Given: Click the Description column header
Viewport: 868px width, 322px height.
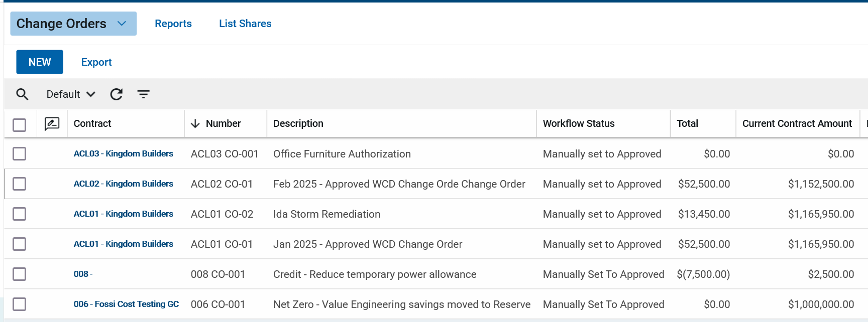Looking at the screenshot, I should pyautogui.click(x=298, y=124).
